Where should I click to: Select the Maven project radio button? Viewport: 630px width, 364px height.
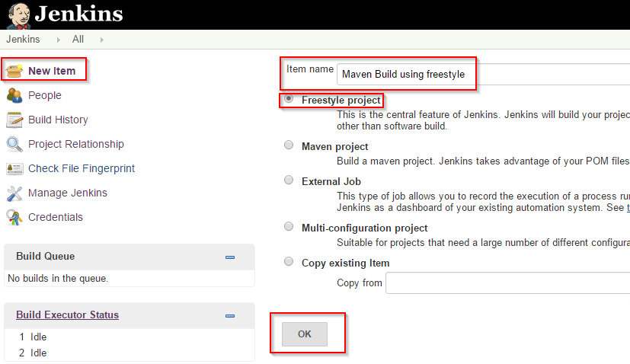(289, 145)
